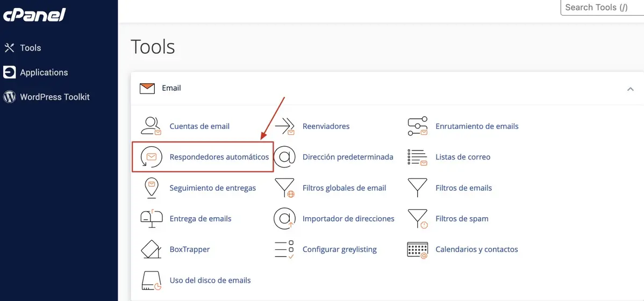Go to WordPress Toolkit in sidebar
Image resolution: width=644 pixels, height=301 pixels.
tap(54, 97)
